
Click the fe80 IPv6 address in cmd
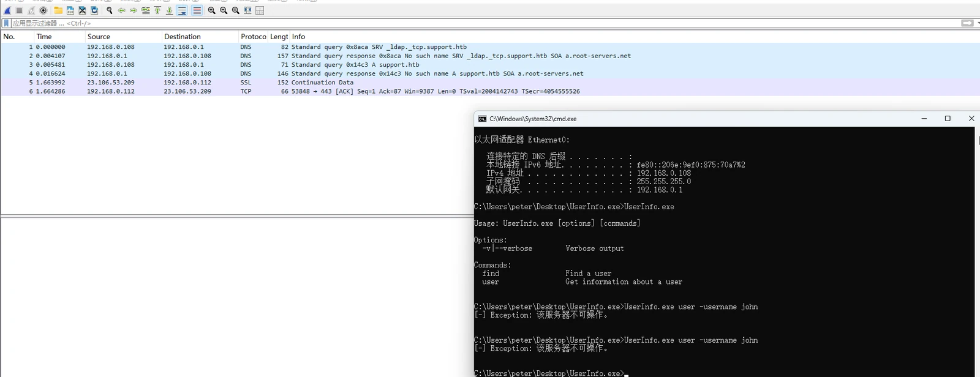pos(691,165)
